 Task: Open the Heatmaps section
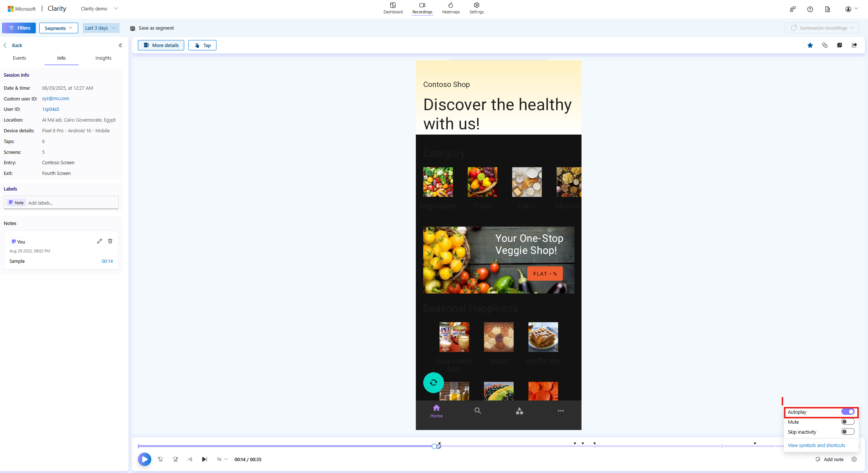point(450,8)
